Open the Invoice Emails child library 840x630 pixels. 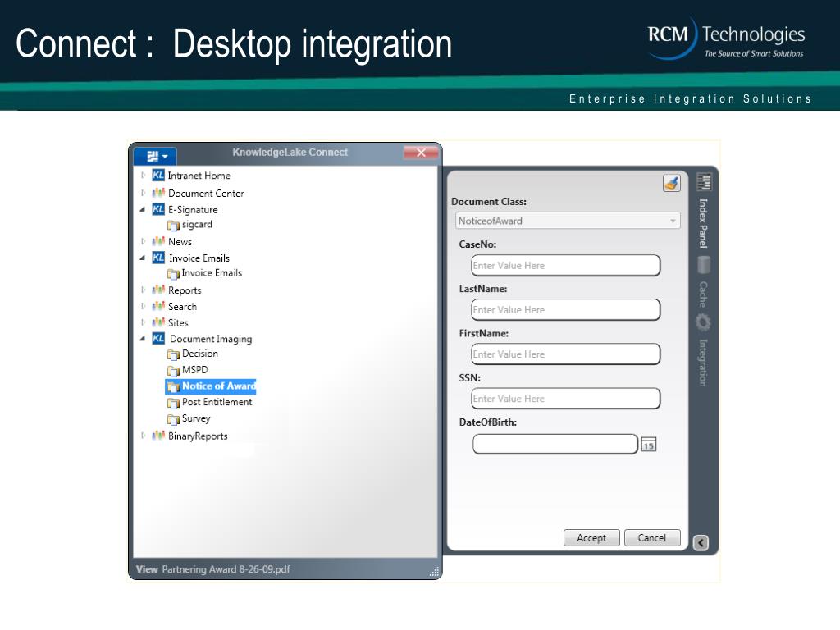point(212,273)
